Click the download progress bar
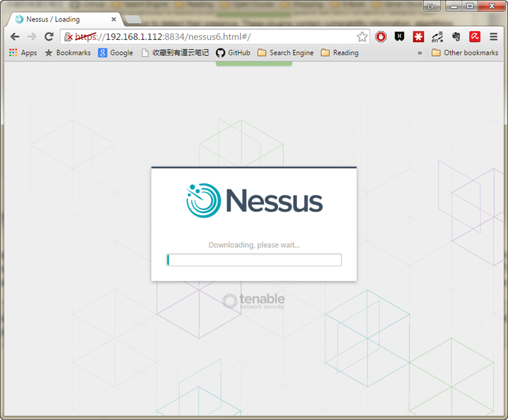This screenshot has width=508, height=420. [x=254, y=260]
